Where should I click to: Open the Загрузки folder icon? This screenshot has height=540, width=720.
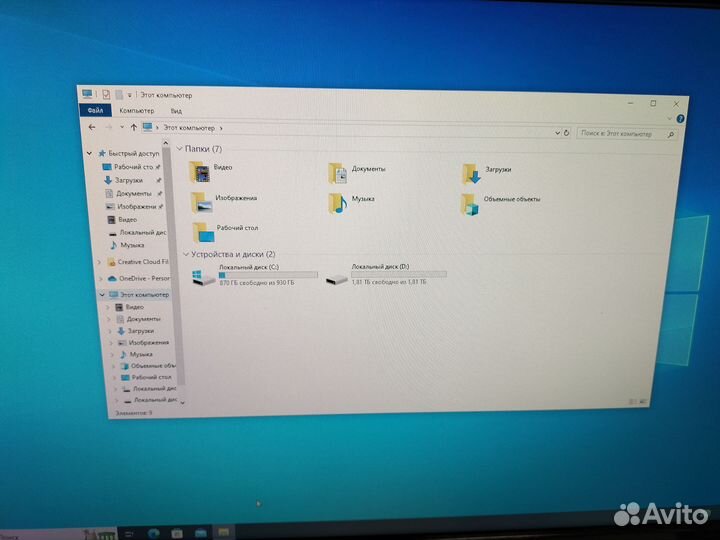[x=471, y=174]
